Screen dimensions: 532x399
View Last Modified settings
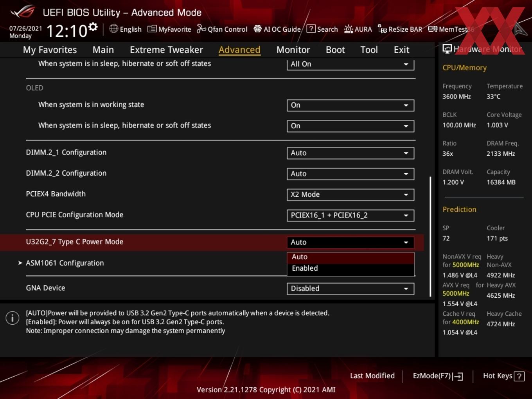(x=372, y=376)
